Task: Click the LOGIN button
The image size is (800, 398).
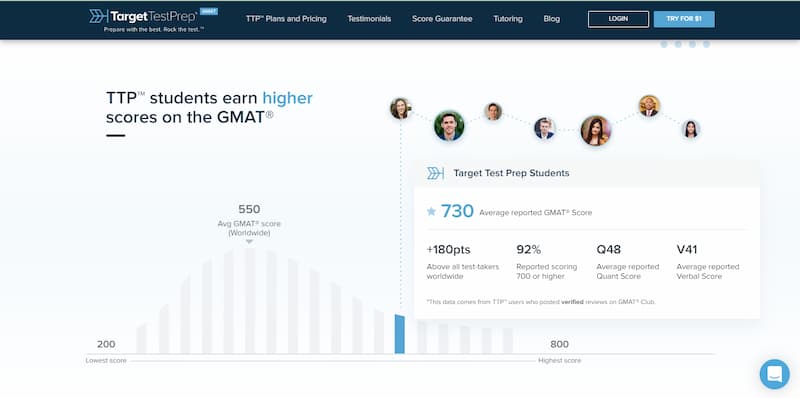Action: (x=618, y=19)
